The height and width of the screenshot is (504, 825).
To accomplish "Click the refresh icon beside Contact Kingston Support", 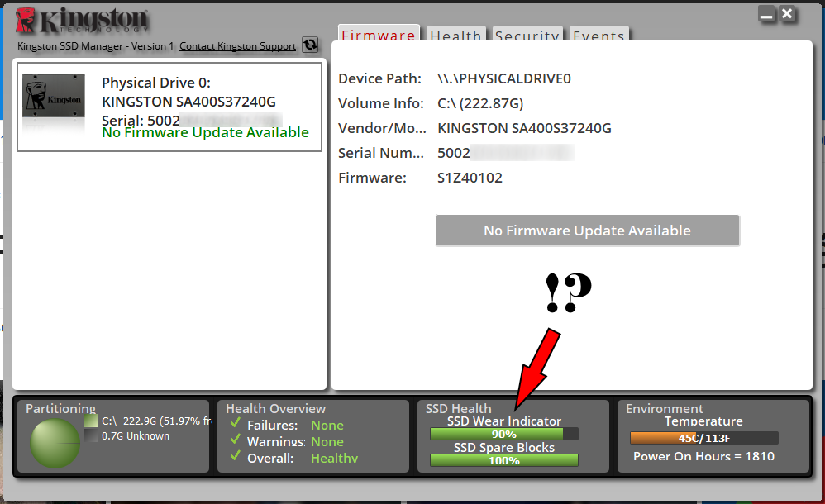I will tap(310, 45).
